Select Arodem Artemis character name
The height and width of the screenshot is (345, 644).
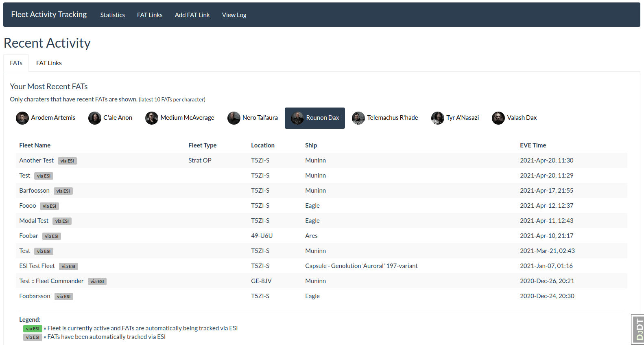53,118
